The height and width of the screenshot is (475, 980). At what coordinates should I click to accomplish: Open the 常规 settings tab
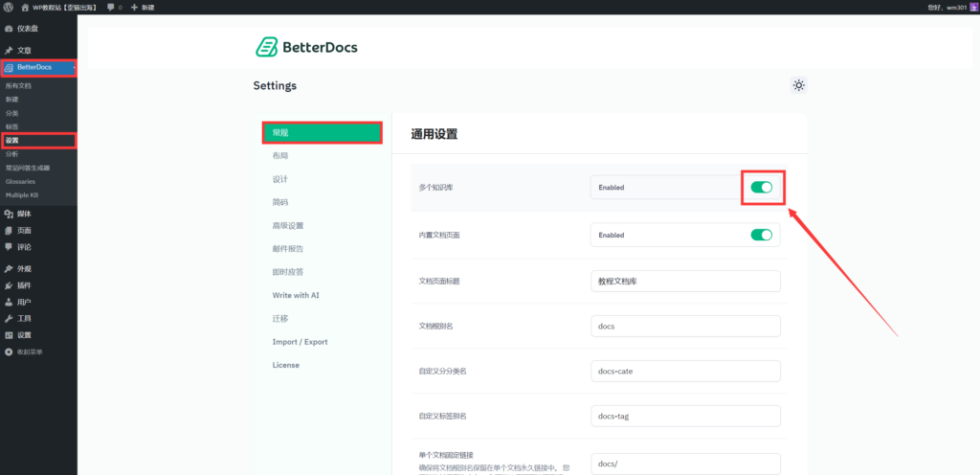pos(322,132)
